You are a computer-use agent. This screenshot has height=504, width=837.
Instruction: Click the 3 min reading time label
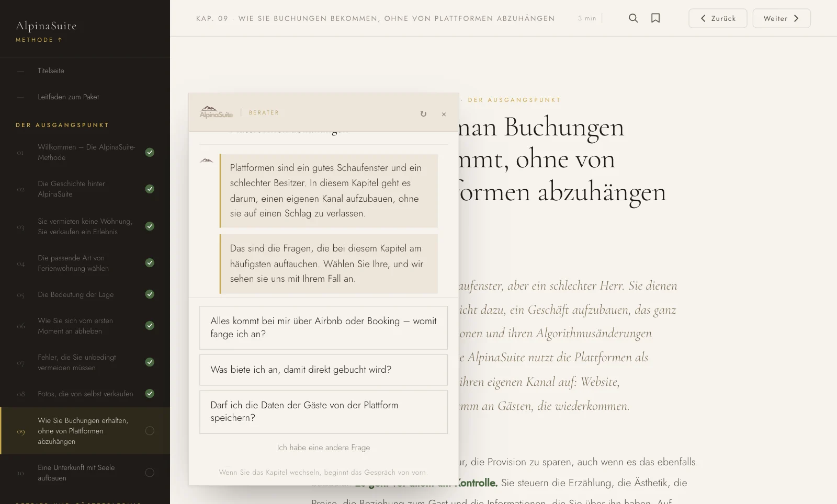click(x=587, y=18)
